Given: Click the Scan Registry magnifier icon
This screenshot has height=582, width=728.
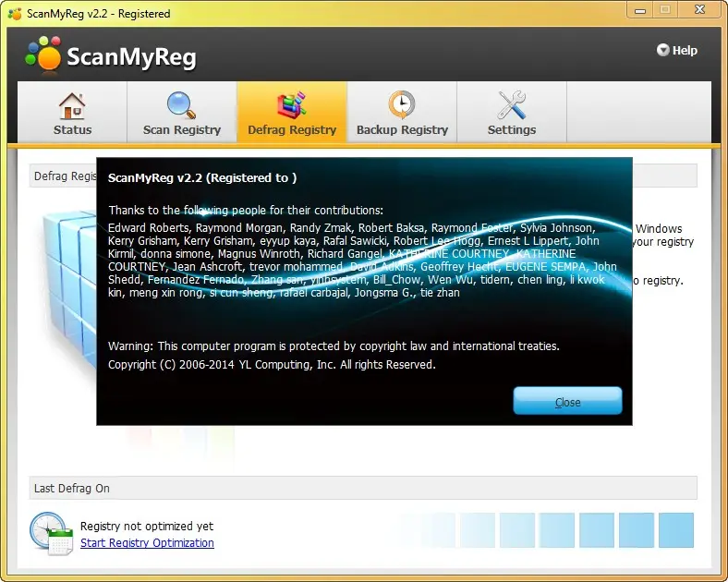Looking at the screenshot, I should point(181,105).
